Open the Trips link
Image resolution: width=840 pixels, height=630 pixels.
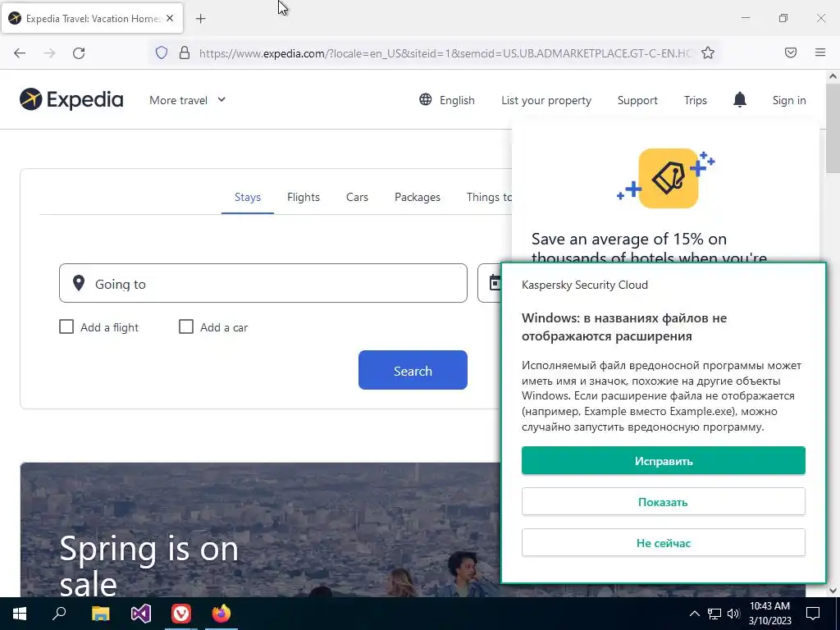coord(696,100)
